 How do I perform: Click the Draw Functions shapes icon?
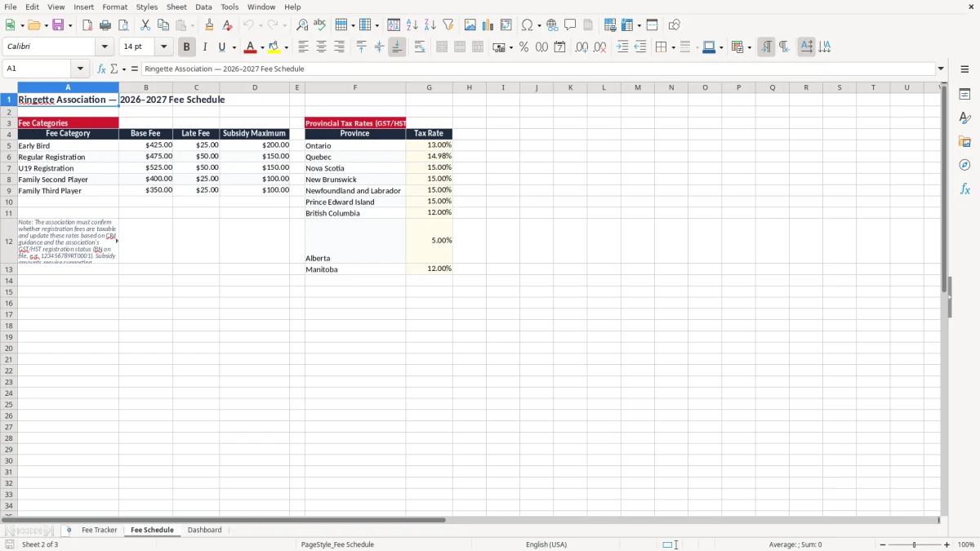tap(675, 25)
